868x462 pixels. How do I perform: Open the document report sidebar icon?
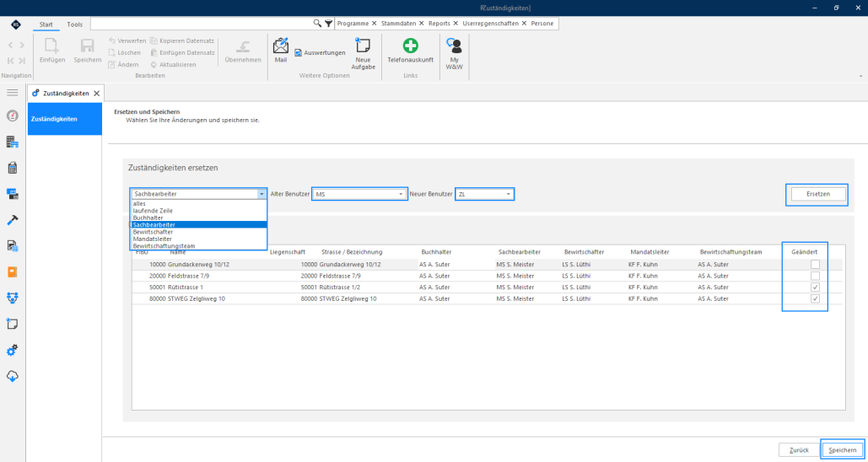12,245
